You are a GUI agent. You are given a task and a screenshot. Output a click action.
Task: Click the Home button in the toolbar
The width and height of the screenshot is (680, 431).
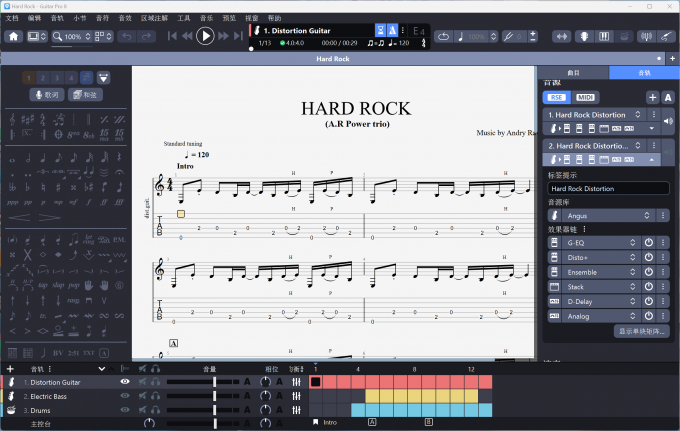point(14,36)
